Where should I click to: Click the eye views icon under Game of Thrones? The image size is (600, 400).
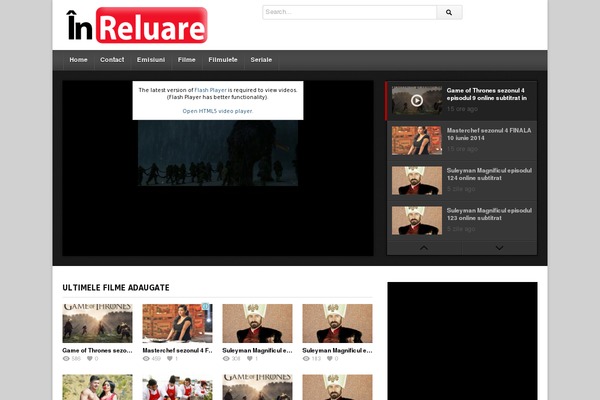(66, 359)
